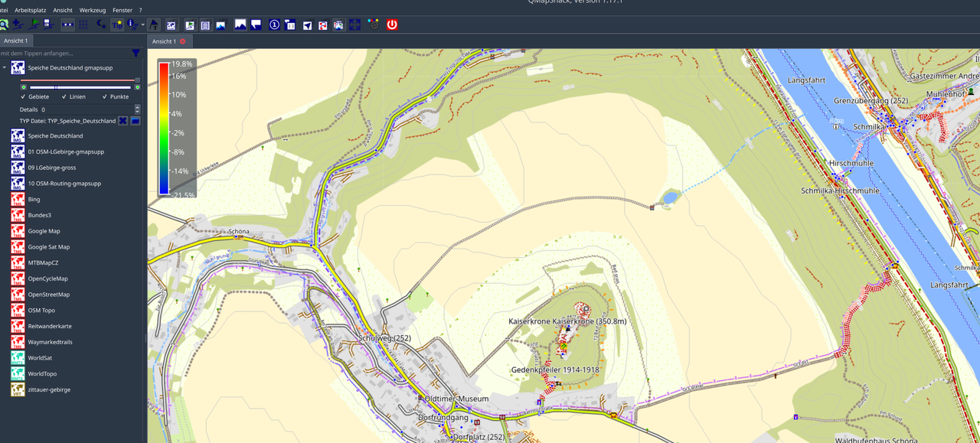Click the map view setup icon after the font icon
The height and width of the screenshot is (443, 980).
pyautogui.click(x=171, y=24)
